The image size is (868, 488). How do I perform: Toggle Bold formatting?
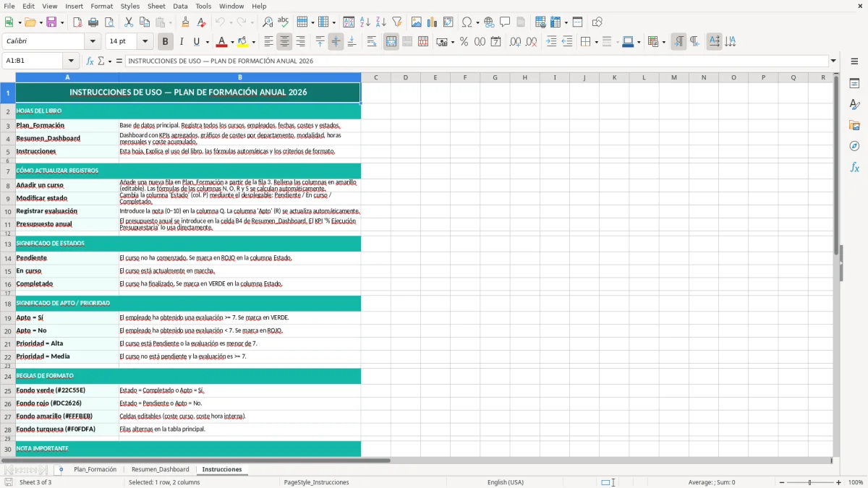pos(166,42)
